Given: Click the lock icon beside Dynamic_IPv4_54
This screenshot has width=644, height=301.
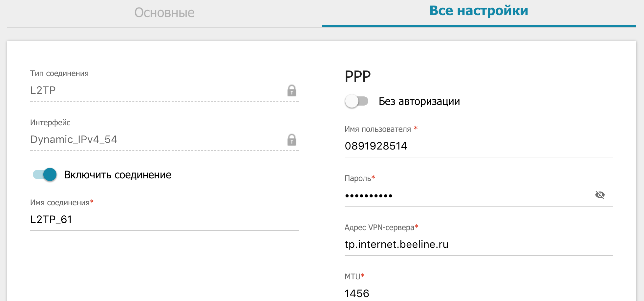Looking at the screenshot, I should tap(291, 140).
